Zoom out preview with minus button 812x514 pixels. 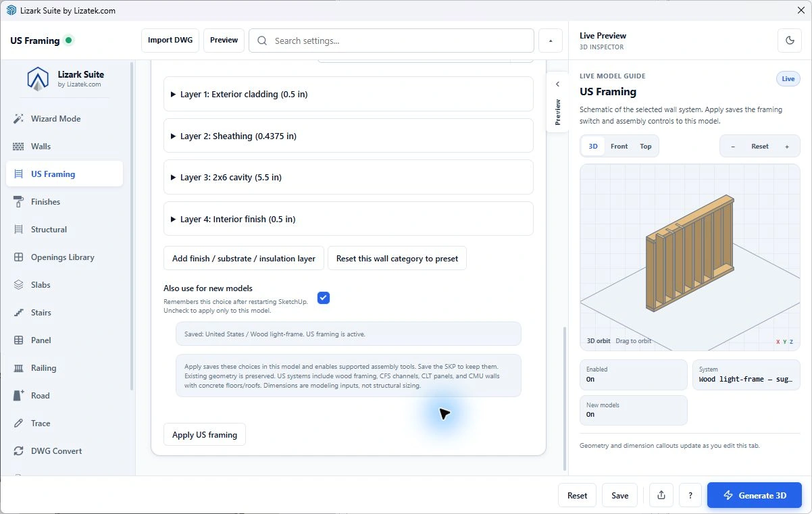733,146
